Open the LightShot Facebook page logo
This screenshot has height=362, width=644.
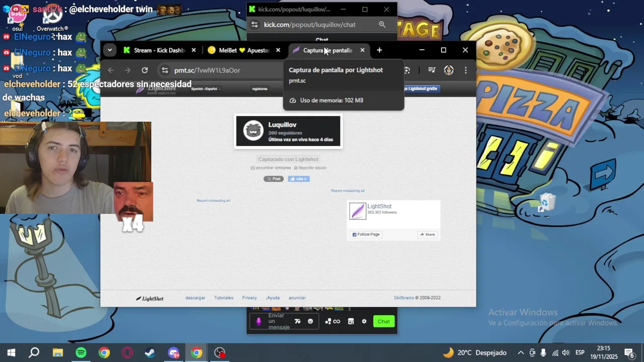coord(358,211)
